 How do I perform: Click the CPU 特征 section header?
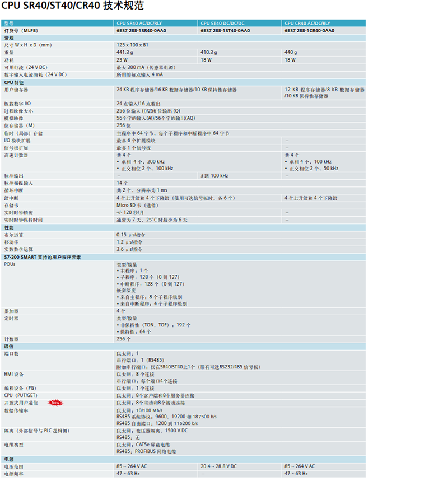point(16,82)
